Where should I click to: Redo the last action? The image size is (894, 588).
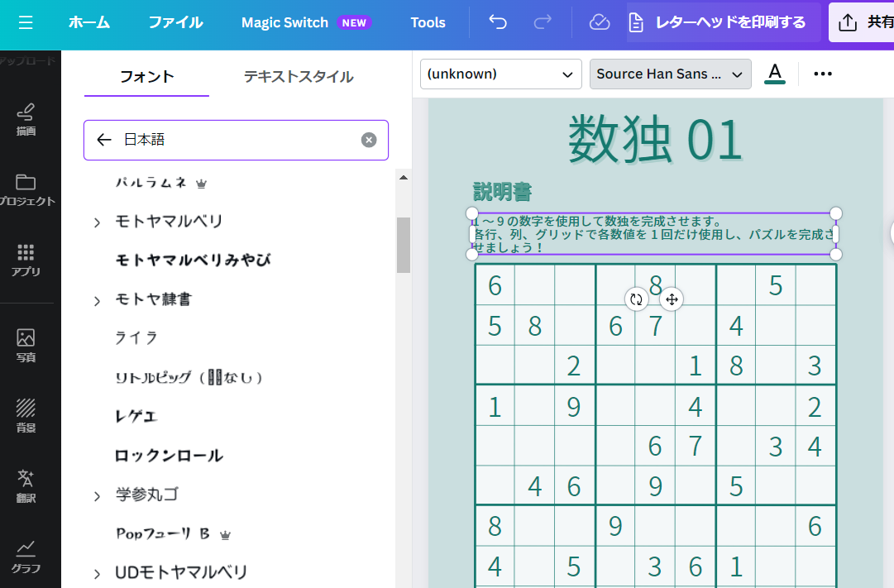click(543, 22)
